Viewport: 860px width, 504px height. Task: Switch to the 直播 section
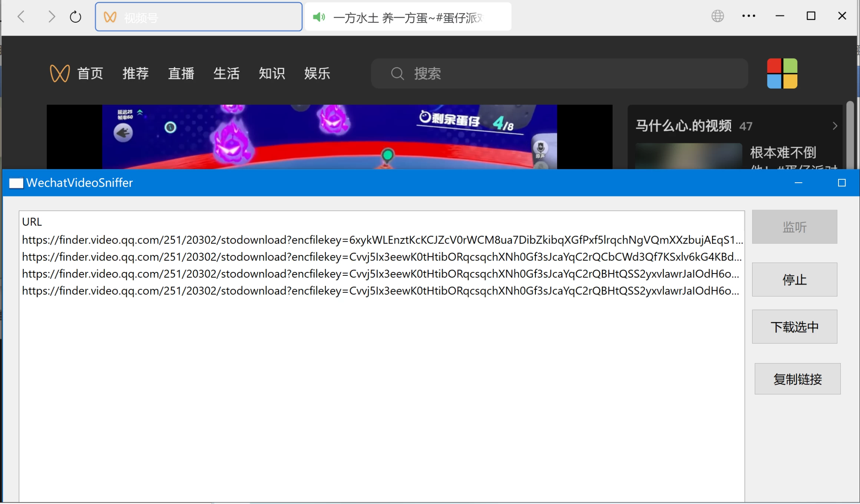click(x=181, y=73)
